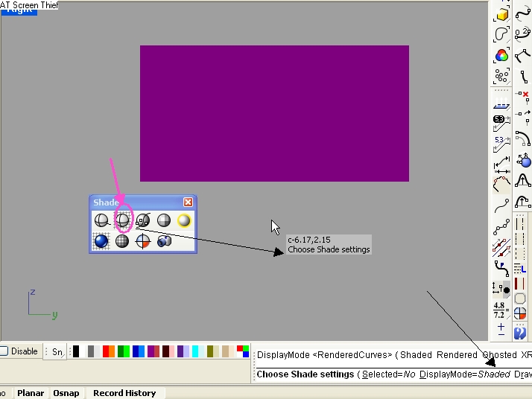Click the purple rectangle in the viewport
This screenshot has height=399, width=532.
pos(274,114)
